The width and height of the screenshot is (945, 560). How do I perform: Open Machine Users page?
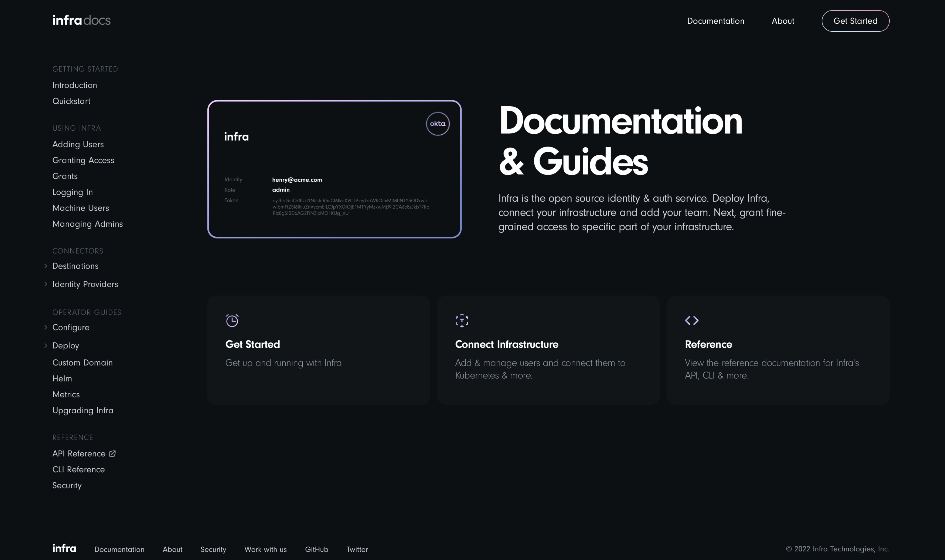tap(81, 208)
